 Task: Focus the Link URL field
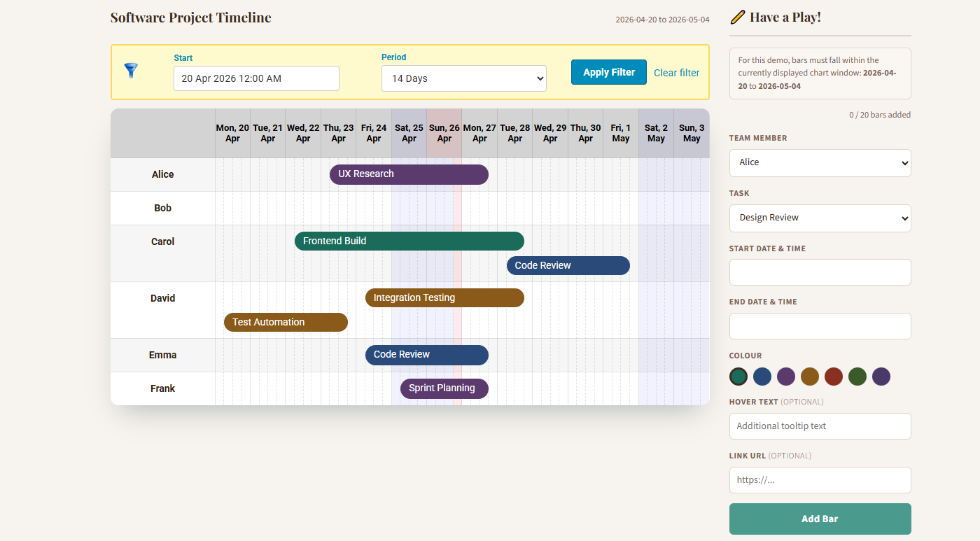(820, 480)
